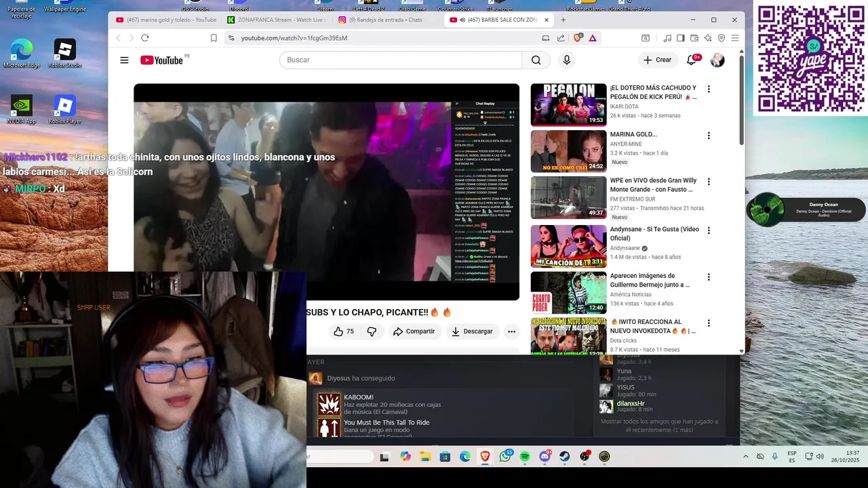
Task: Open Steam from the taskbar
Action: 564,457
